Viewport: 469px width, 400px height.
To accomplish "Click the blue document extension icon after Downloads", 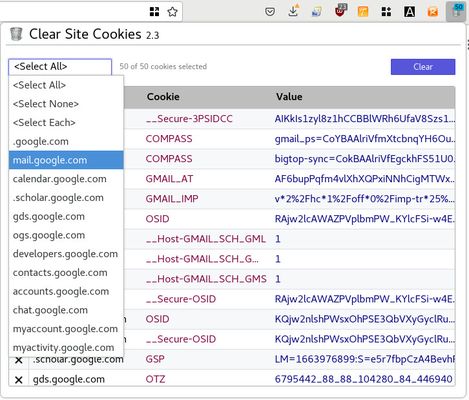I will tap(316, 12).
